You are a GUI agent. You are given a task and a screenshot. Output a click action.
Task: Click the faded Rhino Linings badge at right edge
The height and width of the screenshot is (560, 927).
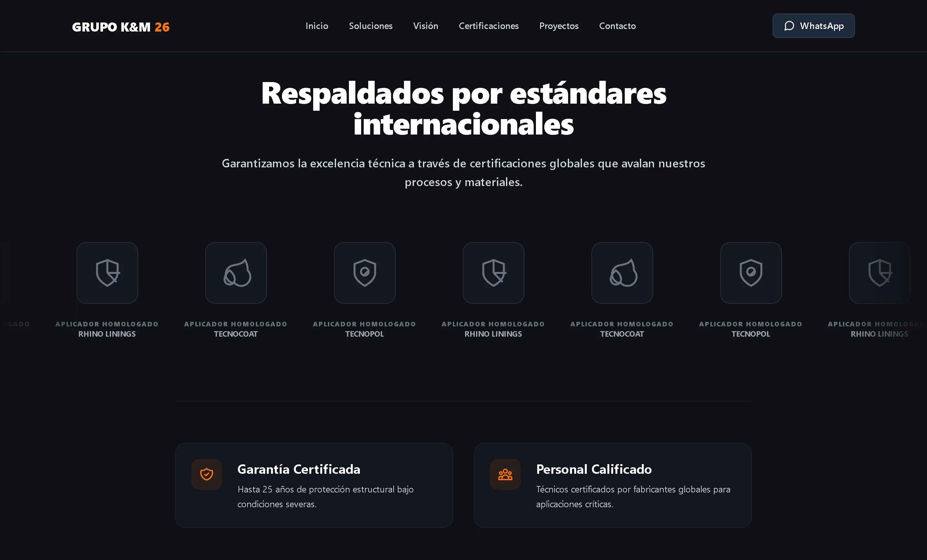879,273
